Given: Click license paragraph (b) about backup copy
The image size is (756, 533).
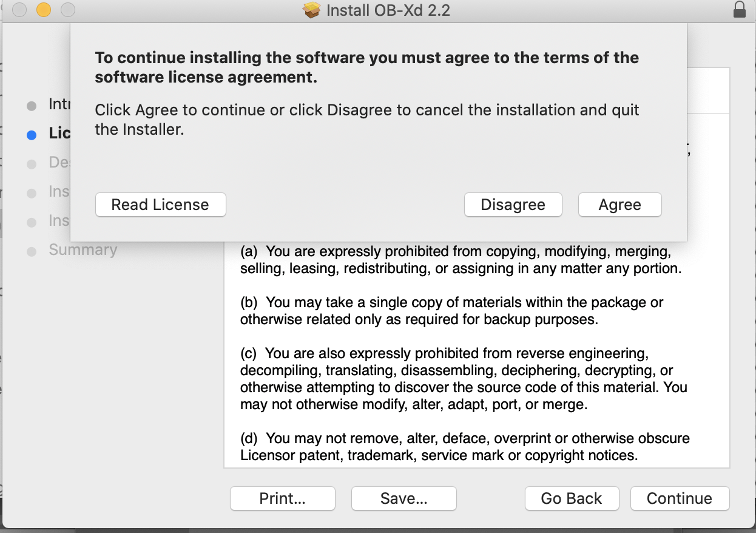Looking at the screenshot, I should 452,311.
